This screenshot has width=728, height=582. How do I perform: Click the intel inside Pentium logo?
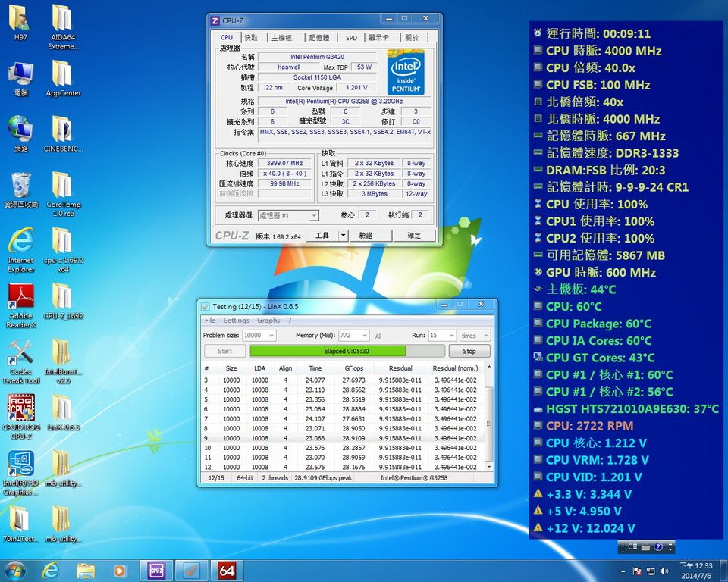coord(405,72)
